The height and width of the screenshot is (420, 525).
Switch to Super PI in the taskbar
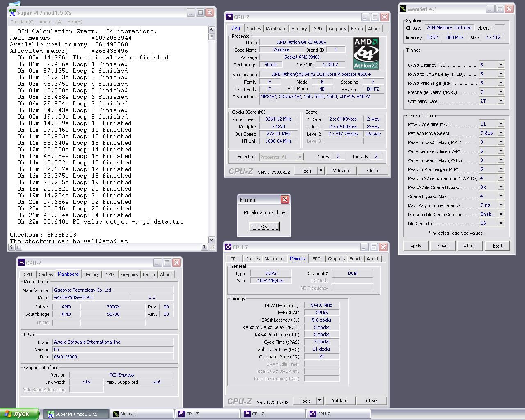(76, 414)
